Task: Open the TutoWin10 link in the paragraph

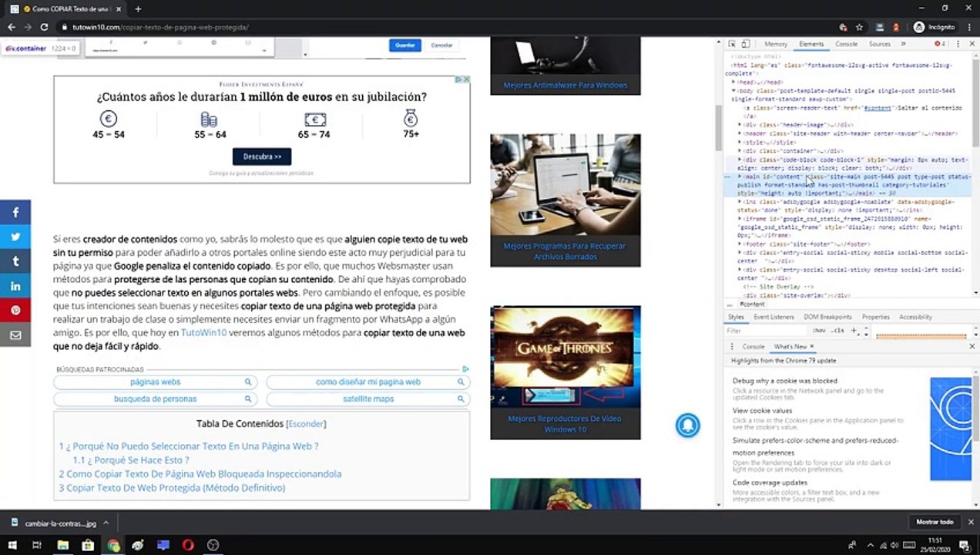Action: [203, 333]
